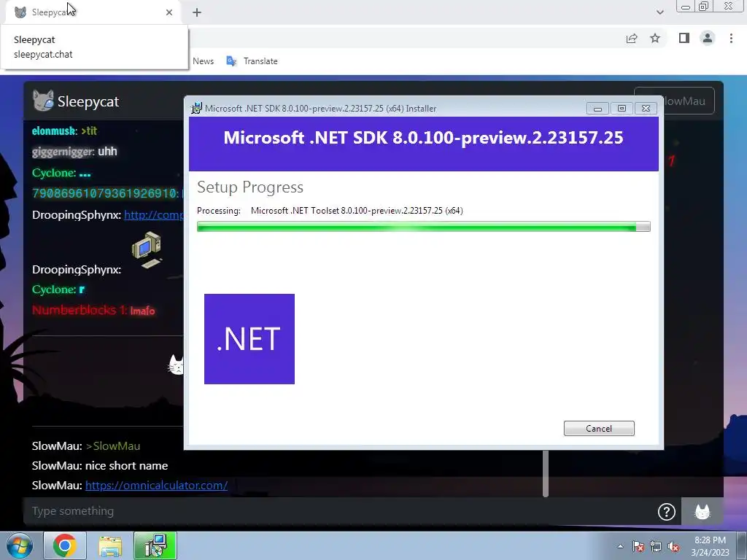Click the Google Translate bookmark icon
Screen dimensions: 747x560
pos(231,61)
